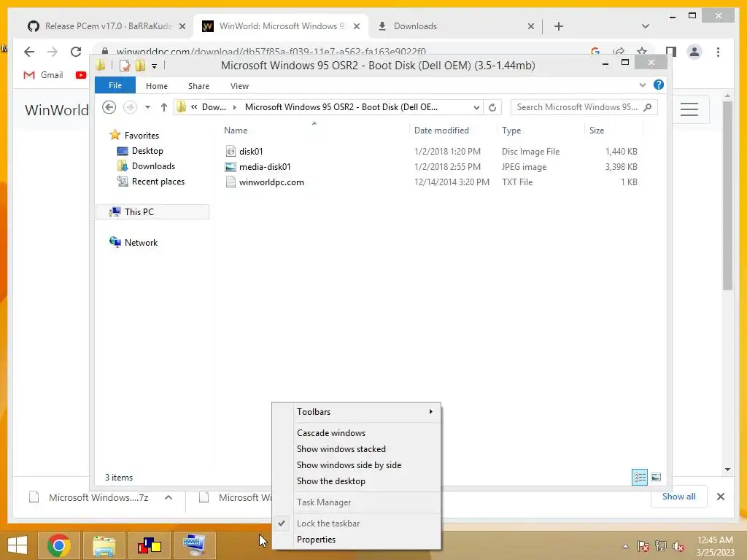Open the computer keyboard taskbar app
Viewport: 747px width, 560px height.
point(194,545)
